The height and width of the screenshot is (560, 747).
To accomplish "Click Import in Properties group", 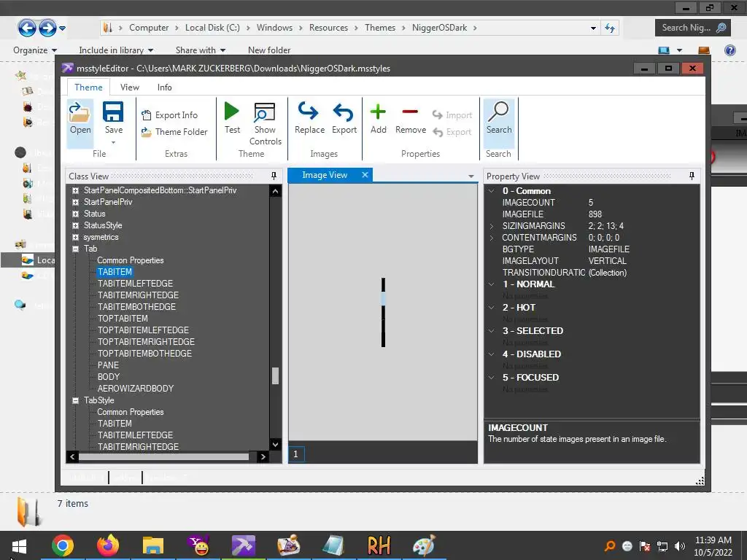I will 452,115.
